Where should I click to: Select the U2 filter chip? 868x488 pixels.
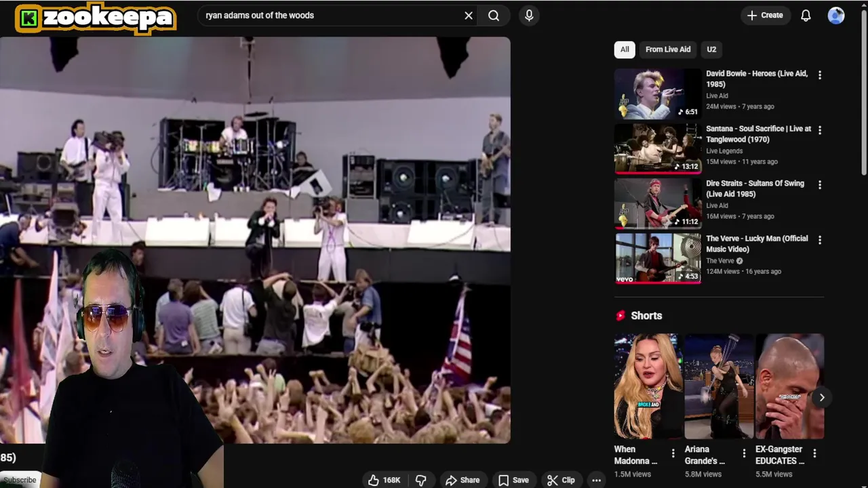(711, 49)
